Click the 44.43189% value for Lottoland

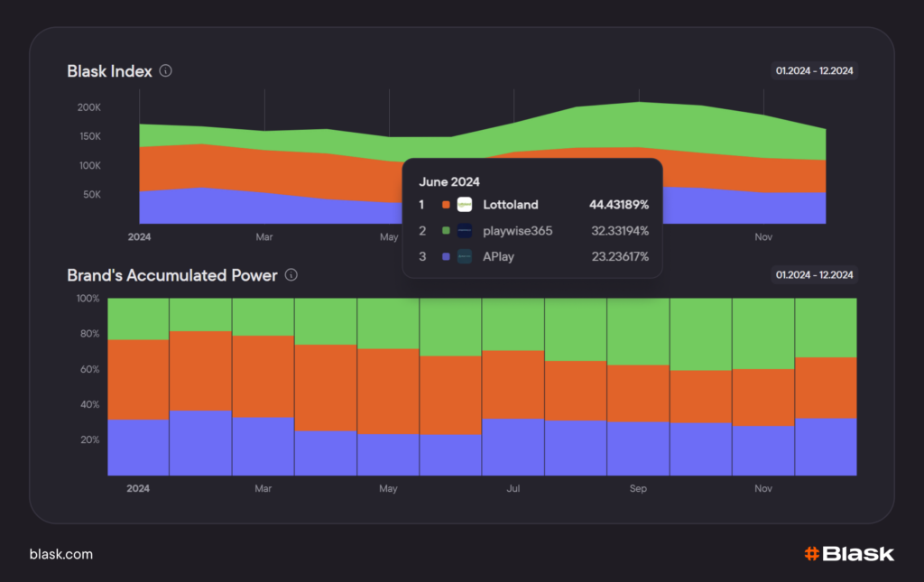coord(619,205)
